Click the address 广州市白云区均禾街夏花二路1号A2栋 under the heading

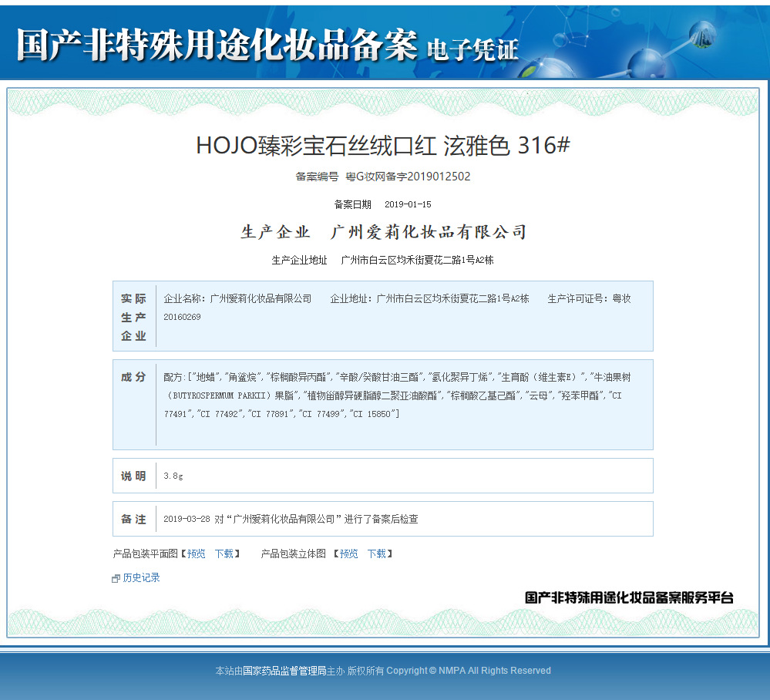point(417,260)
